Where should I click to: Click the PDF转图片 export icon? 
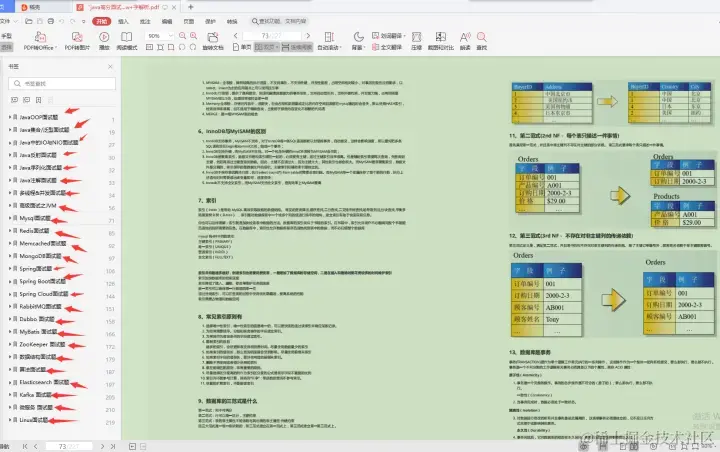pyautogui.click(x=77, y=37)
